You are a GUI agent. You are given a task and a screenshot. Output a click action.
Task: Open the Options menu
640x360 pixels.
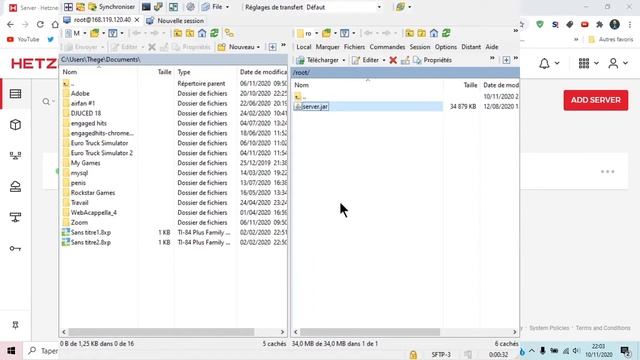point(446,47)
